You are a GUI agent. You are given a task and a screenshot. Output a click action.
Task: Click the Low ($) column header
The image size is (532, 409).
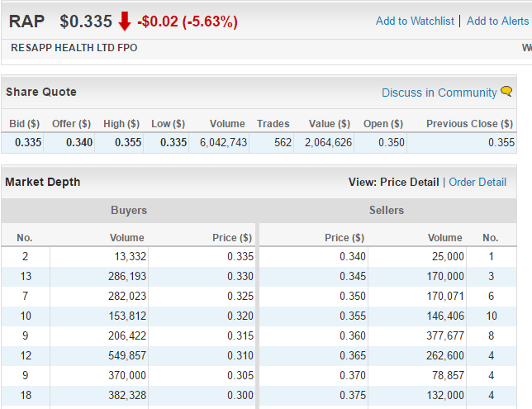(168, 124)
